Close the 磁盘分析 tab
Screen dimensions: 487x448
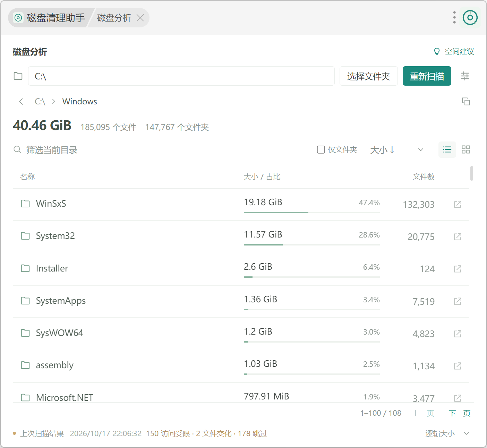click(x=140, y=18)
